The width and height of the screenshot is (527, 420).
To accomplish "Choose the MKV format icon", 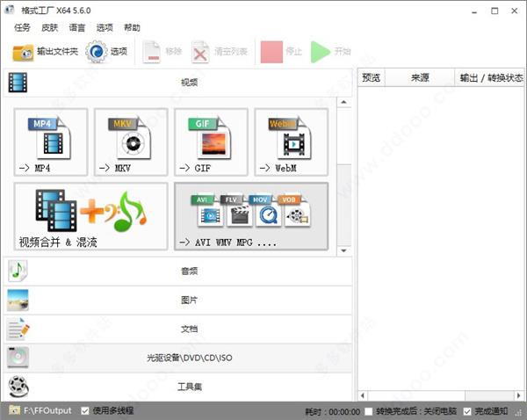I will click(x=131, y=141).
